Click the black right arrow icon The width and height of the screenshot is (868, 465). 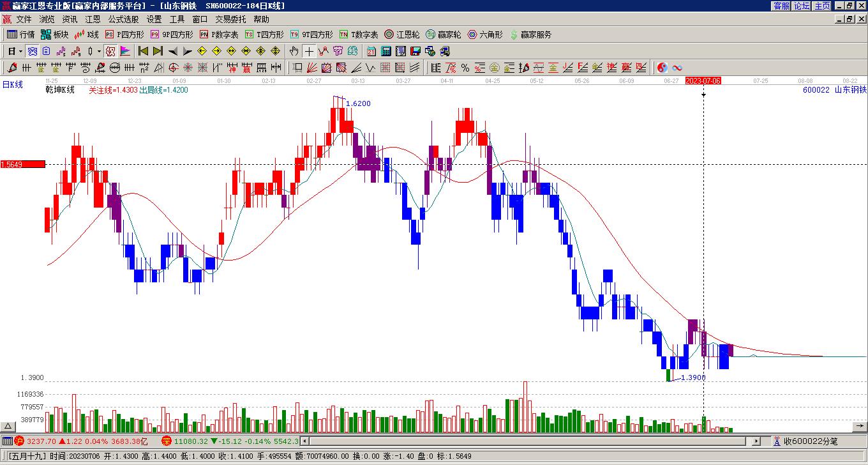(187, 51)
